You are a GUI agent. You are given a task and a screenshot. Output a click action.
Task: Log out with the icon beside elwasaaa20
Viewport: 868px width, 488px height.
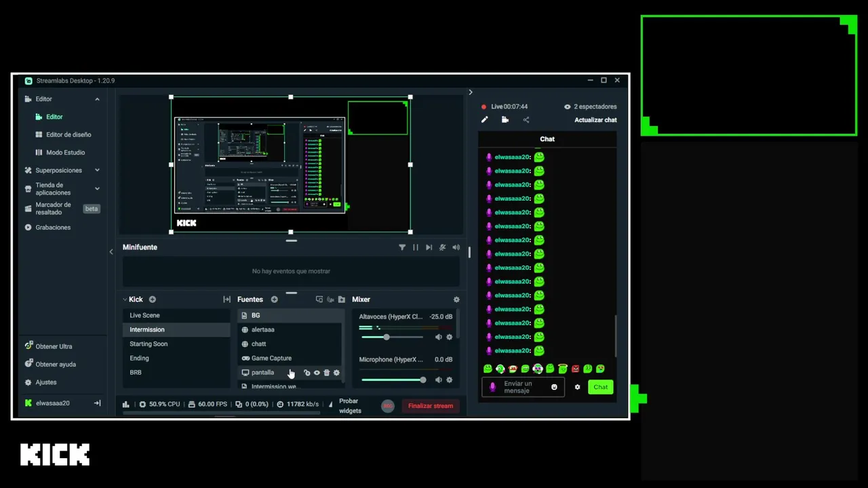[x=97, y=403]
